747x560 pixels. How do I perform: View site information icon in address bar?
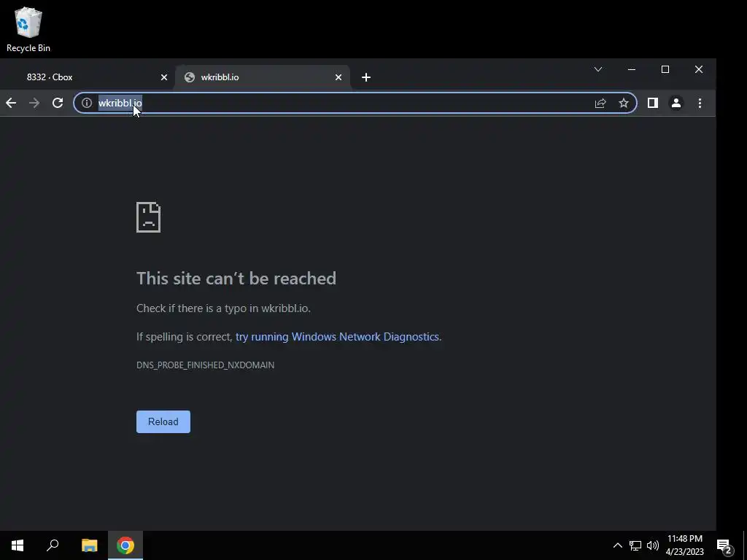pyautogui.click(x=86, y=103)
